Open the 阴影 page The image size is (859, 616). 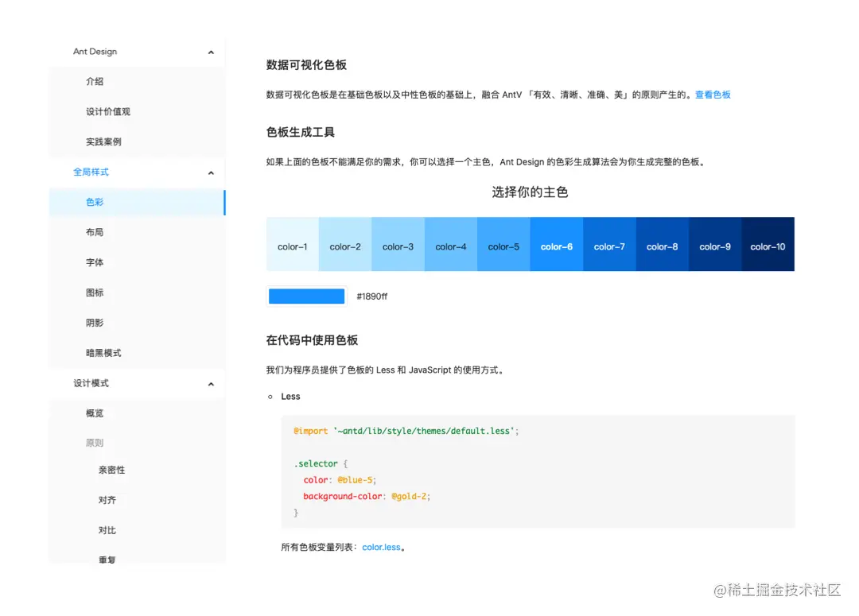pos(95,323)
